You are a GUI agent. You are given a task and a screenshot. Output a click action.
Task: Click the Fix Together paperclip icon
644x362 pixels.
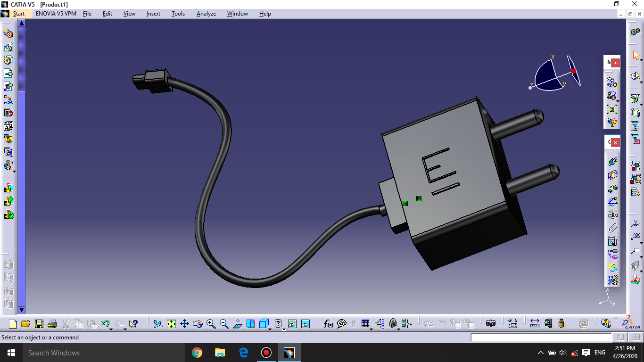pyautogui.click(x=612, y=228)
